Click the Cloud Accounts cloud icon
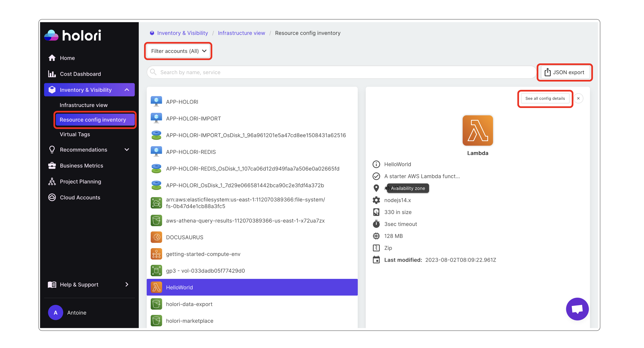 [52, 198]
